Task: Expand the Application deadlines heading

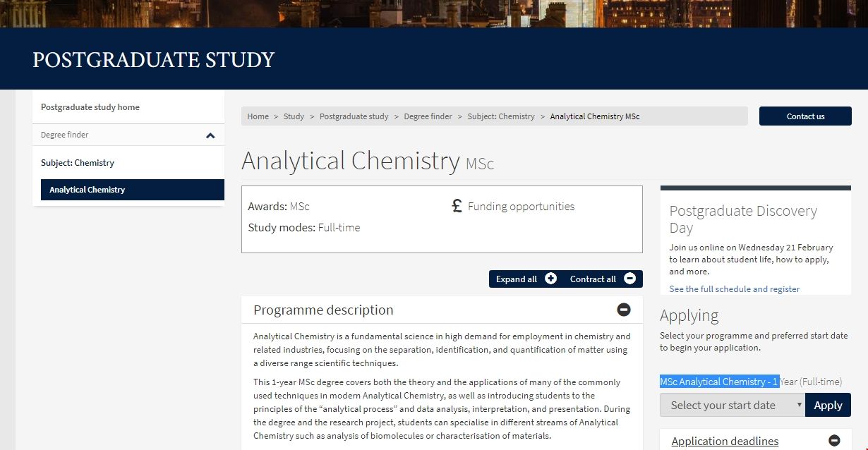Action: point(725,442)
